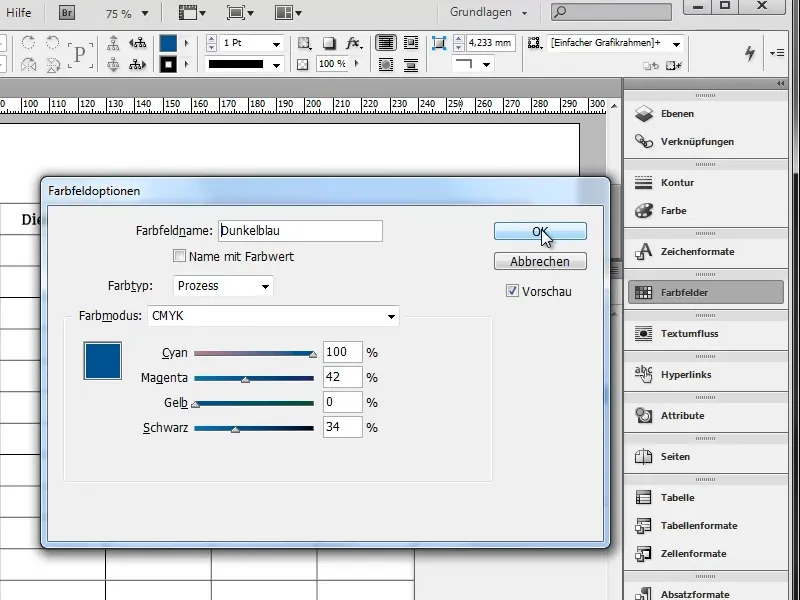Image resolution: width=800 pixels, height=600 pixels.
Task: Click the clear overrides icon under object style
Action: (673, 65)
